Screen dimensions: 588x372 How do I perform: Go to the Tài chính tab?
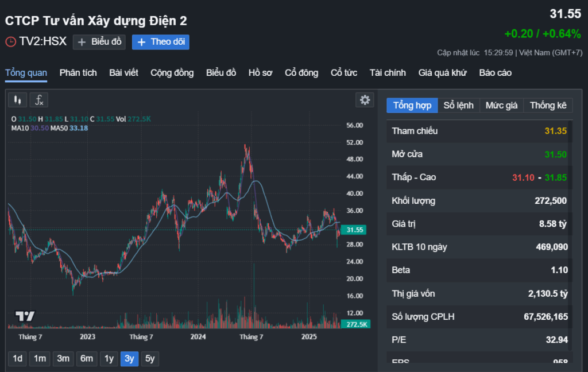[x=388, y=73]
